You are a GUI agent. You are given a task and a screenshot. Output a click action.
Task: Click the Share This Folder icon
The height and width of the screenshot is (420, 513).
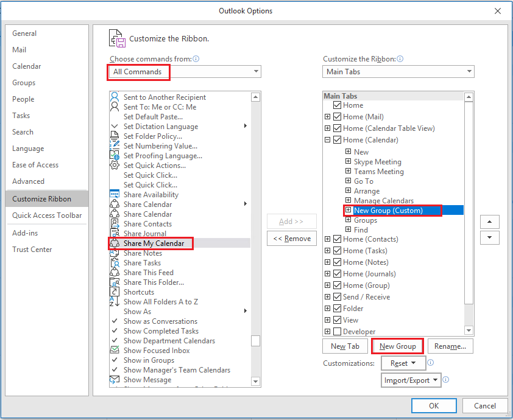coord(115,282)
